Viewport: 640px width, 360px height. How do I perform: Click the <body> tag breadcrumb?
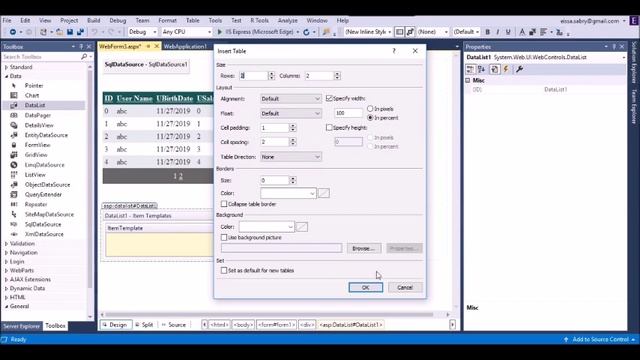pyautogui.click(x=243, y=325)
